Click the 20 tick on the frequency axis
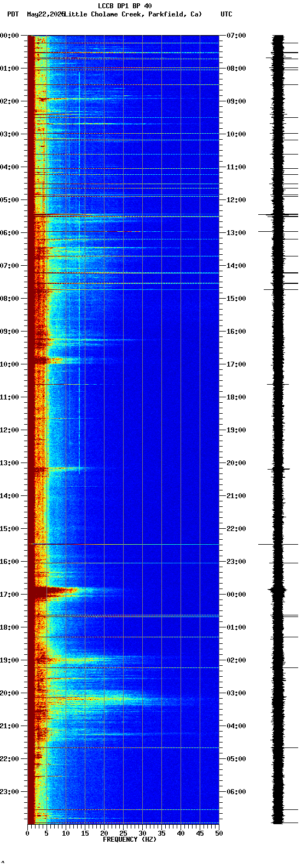This screenshot has width=302, height=868. (104, 833)
